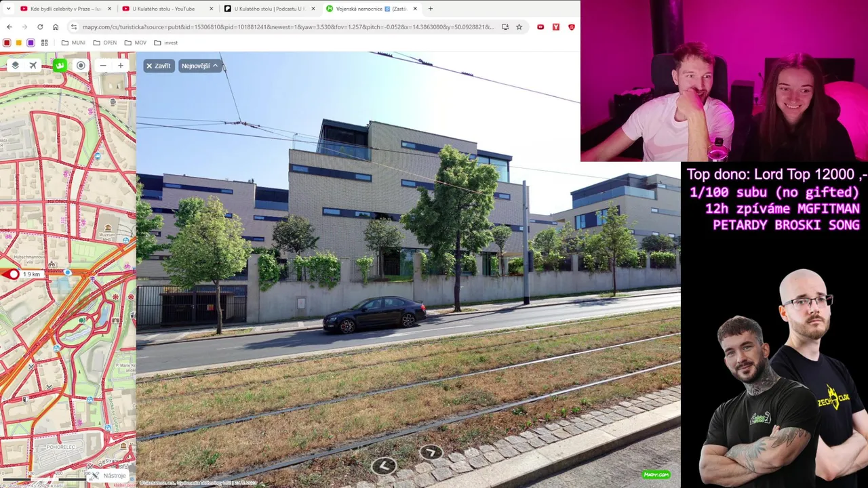Click the install app icon in address bar
The height and width of the screenshot is (488, 868).
pyautogui.click(x=505, y=27)
